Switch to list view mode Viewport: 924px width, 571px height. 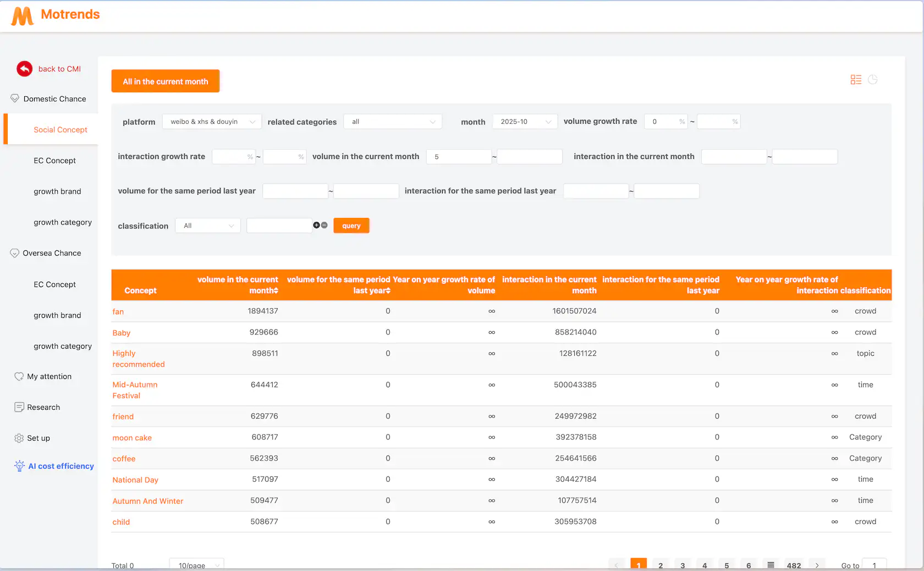click(x=856, y=79)
